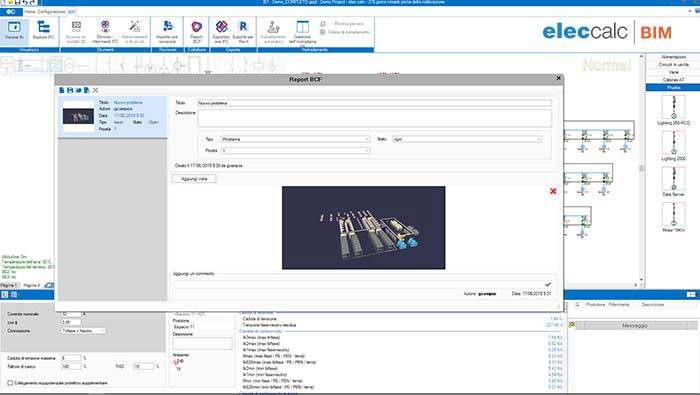Click the Descrizione text area in Report BCF
This screenshot has width=700, height=395.
coord(375,118)
